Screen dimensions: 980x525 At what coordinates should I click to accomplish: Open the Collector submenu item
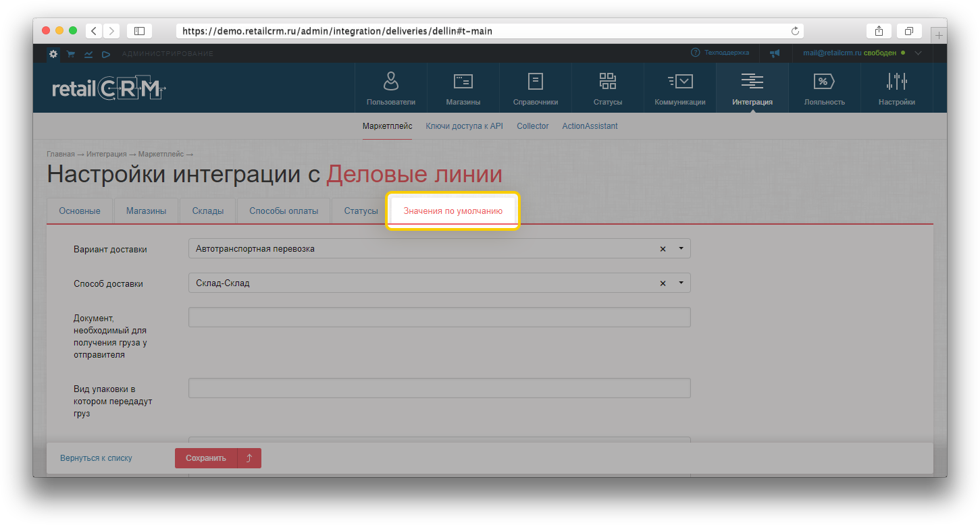[x=533, y=126]
